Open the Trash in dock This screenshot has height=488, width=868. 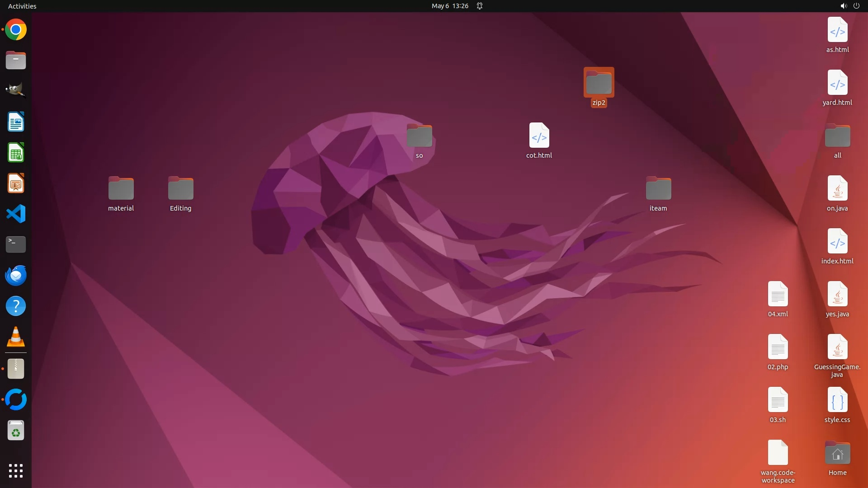16,431
